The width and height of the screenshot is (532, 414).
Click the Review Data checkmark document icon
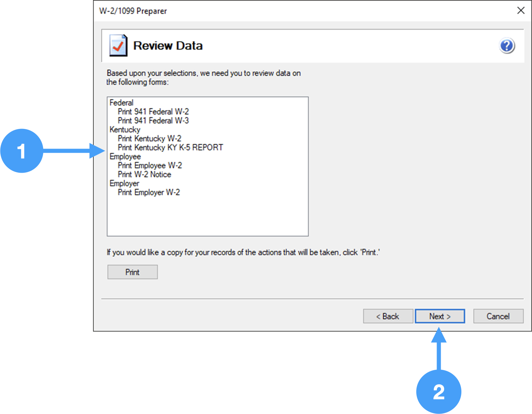[117, 45]
